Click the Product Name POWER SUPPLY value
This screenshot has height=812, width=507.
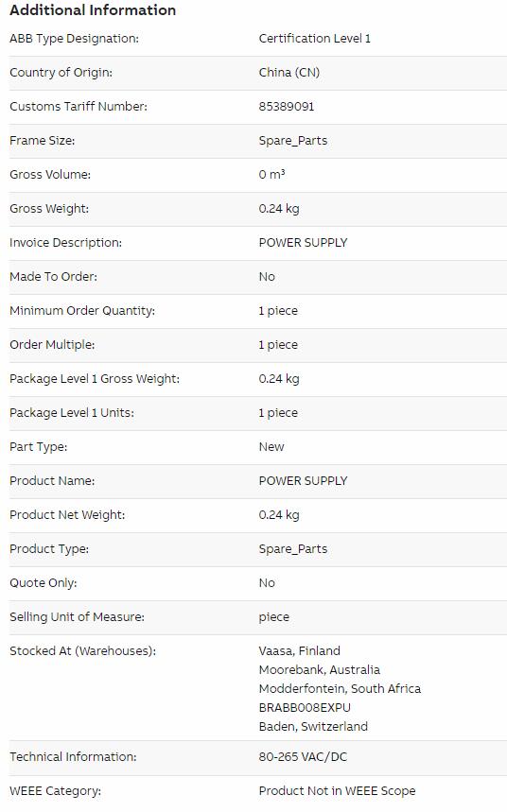coord(304,481)
